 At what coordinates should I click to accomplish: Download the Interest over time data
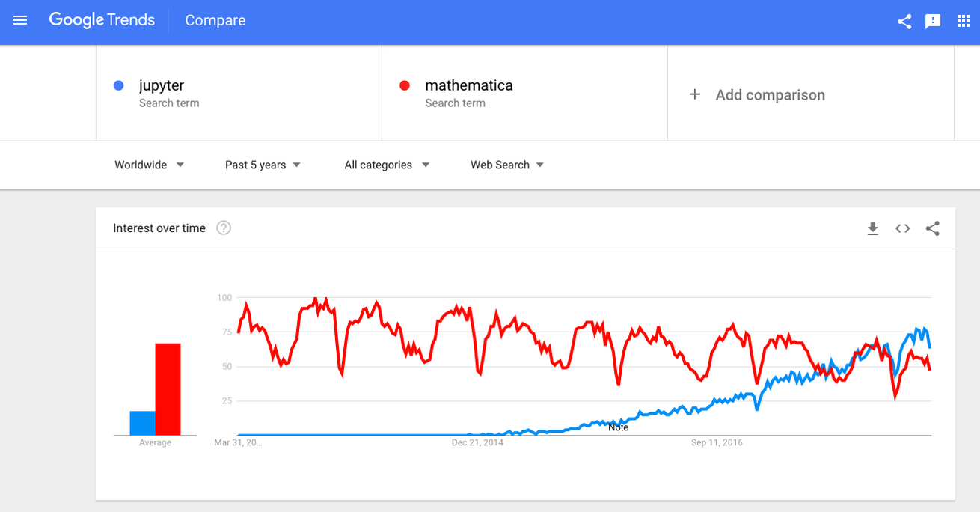[872, 228]
